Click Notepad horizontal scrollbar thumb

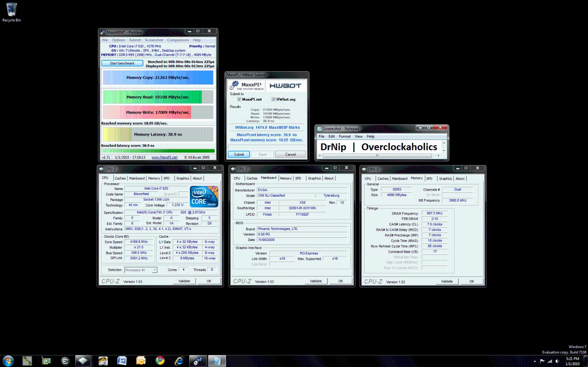[x=377, y=156]
